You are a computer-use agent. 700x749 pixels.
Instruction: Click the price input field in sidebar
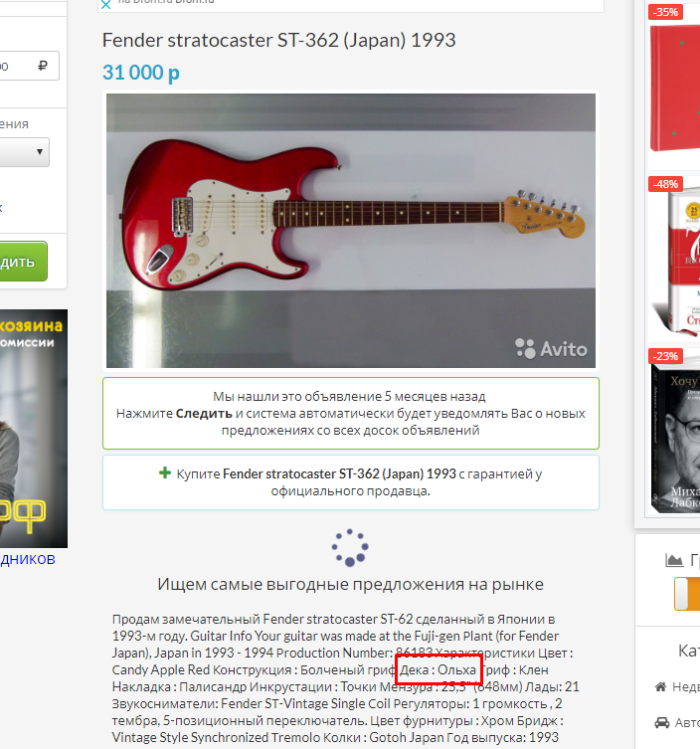[29, 66]
